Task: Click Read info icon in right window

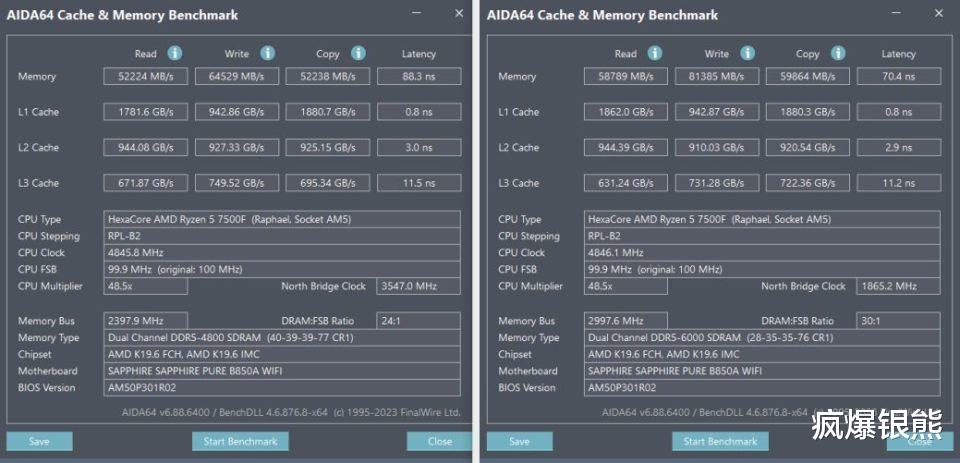Action: click(x=655, y=53)
